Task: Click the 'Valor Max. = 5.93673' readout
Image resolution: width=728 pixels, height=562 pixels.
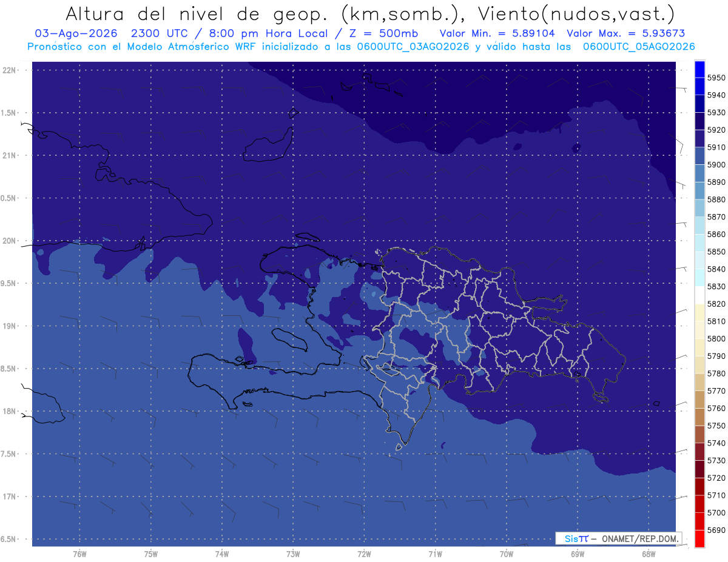Action: tap(626, 33)
